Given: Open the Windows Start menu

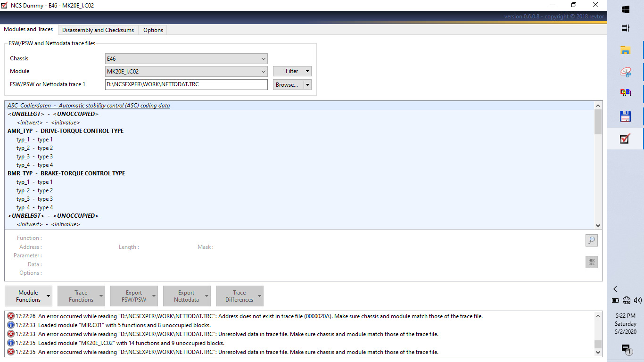Looking at the screenshot, I should pos(626,9).
